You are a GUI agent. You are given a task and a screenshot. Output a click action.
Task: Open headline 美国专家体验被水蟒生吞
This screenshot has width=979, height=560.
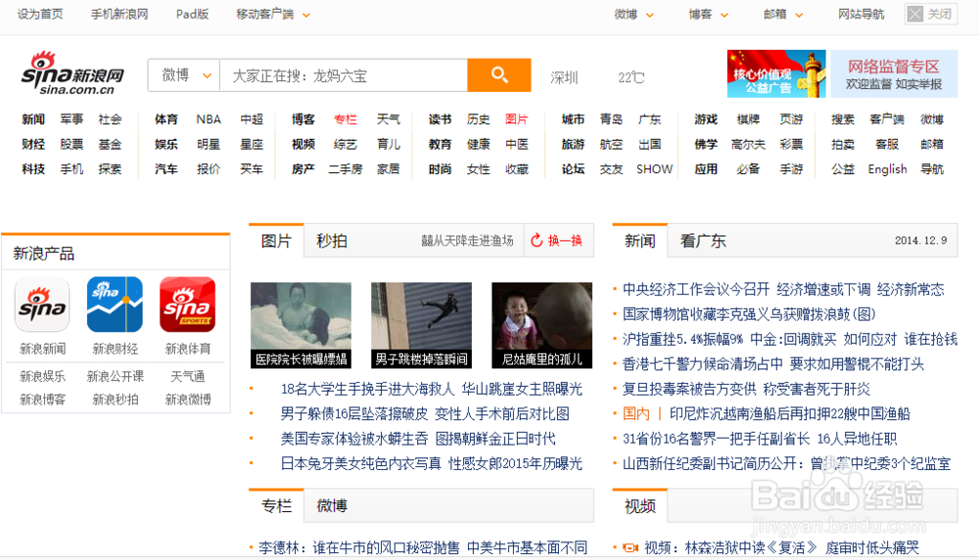354,439
